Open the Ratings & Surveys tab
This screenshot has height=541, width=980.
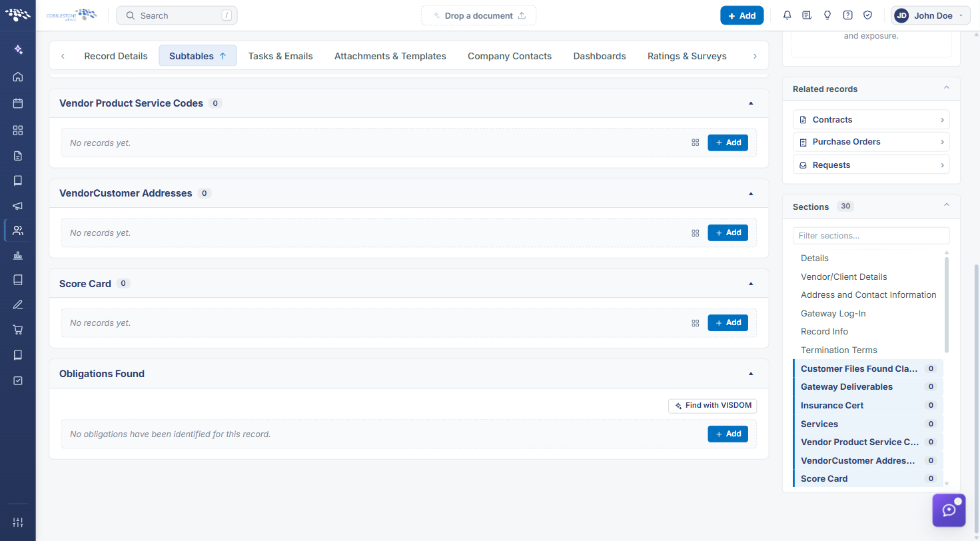(687, 56)
